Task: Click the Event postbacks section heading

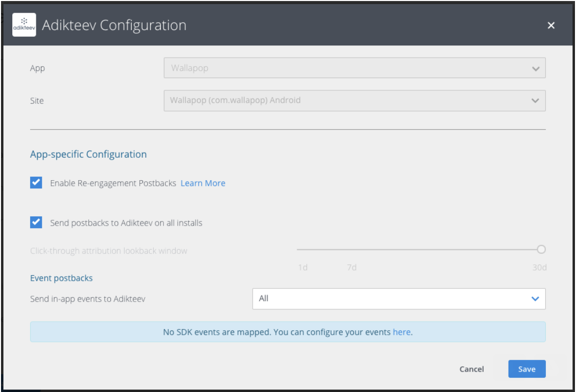Action: pos(61,278)
